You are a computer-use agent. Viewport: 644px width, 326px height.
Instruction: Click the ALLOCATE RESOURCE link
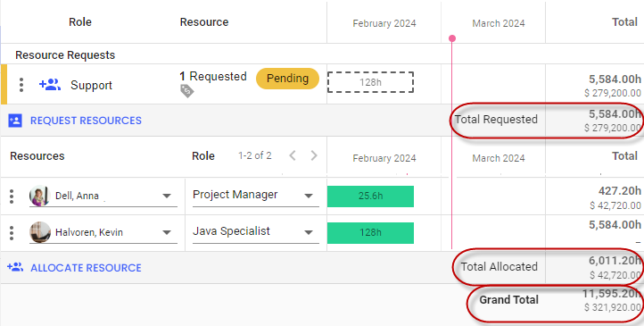[86, 268]
